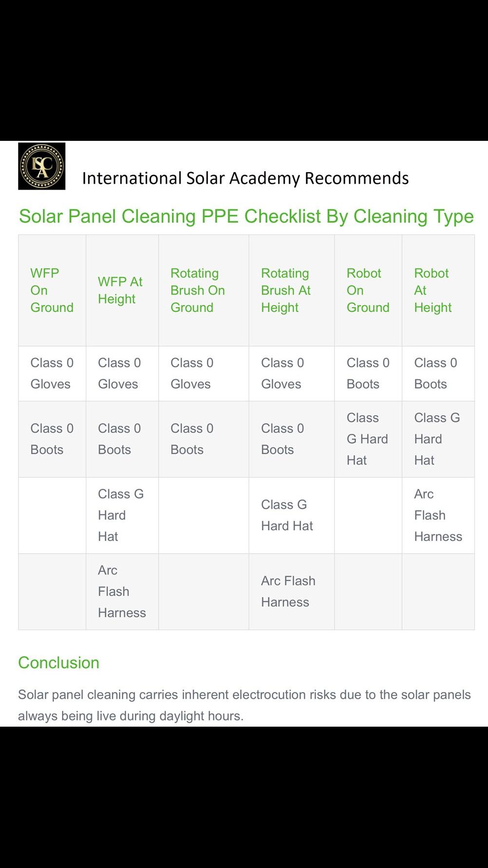This screenshot has width=488, height=868.
Task: Select Class G Hard Hat under Rotating Brush At Height
Action: (287, 515)
